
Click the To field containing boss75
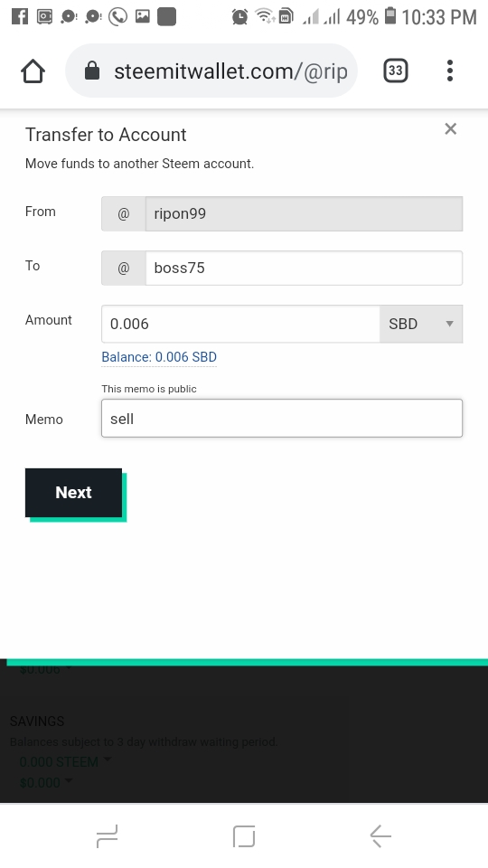pos(304,268)
